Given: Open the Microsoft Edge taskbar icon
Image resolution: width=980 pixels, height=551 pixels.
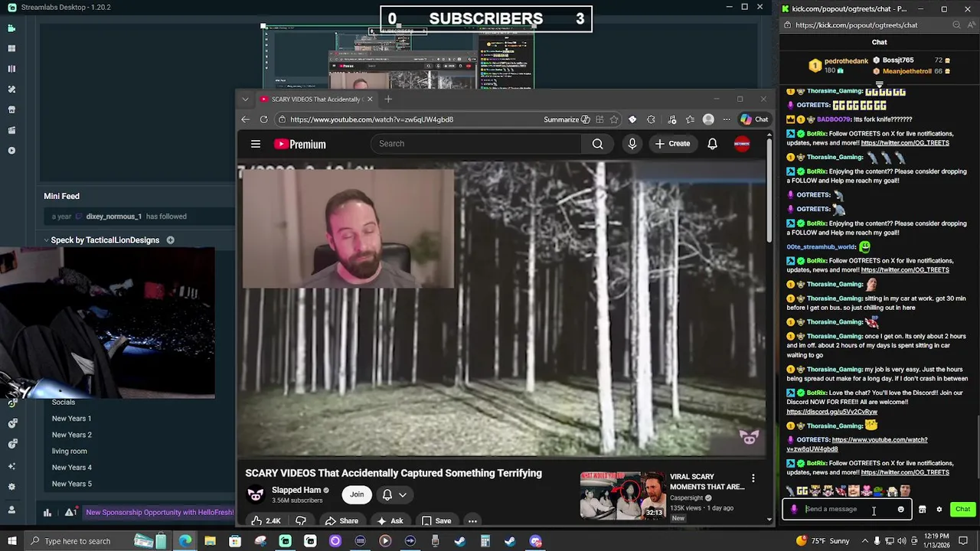Looking at the screenshot, I should [x=185, y=541].
